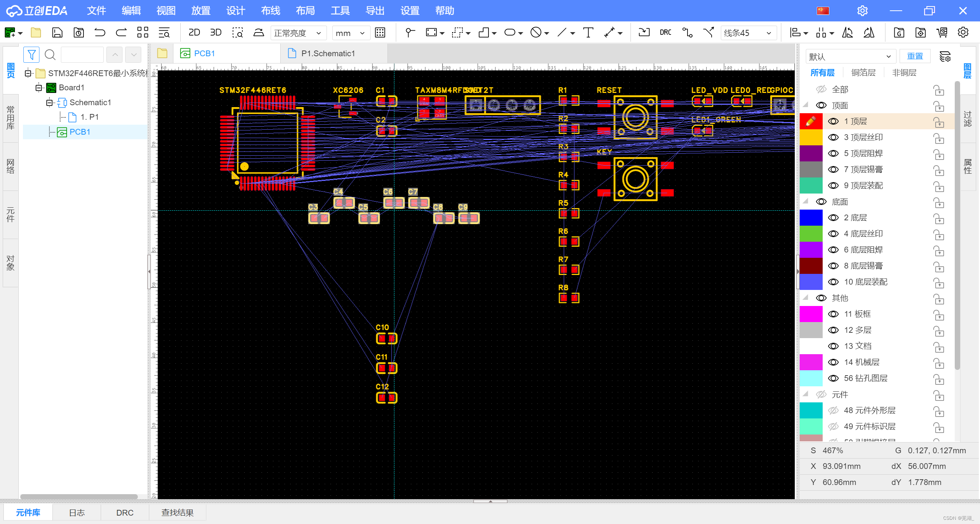Open the 布线 menu
980x524 pixels.
pyautogui.click(x=270, y=11)
